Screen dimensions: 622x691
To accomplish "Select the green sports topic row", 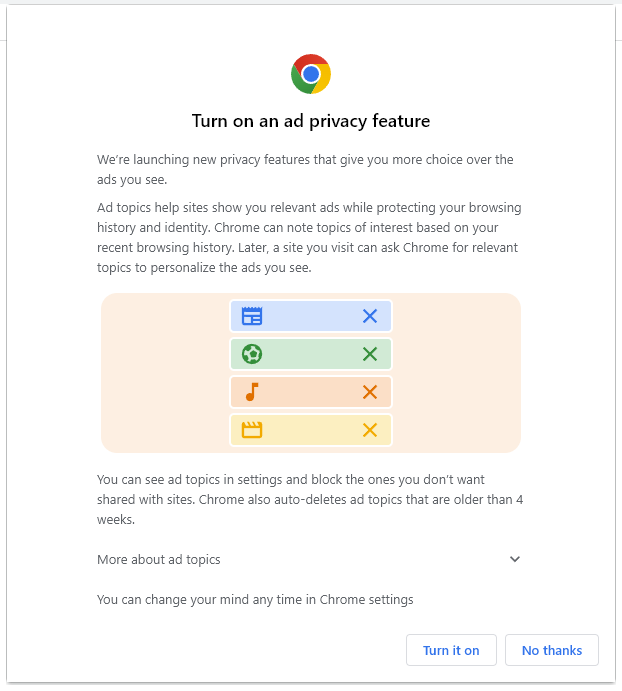I will pos(310,354).
